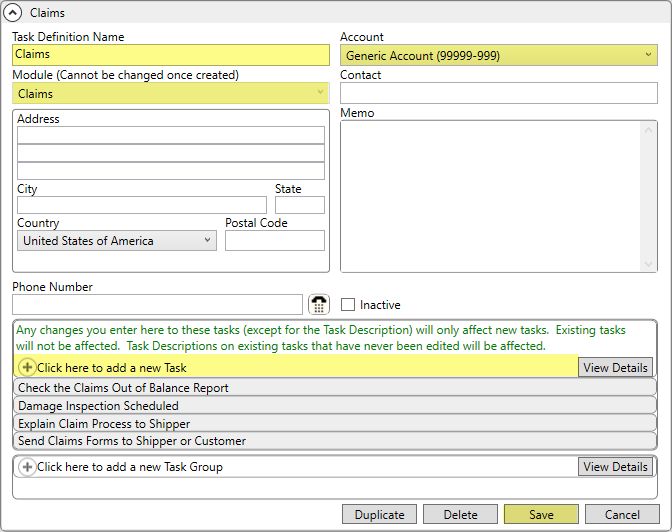Click into the Task Definition Name field

coord(170,55)
